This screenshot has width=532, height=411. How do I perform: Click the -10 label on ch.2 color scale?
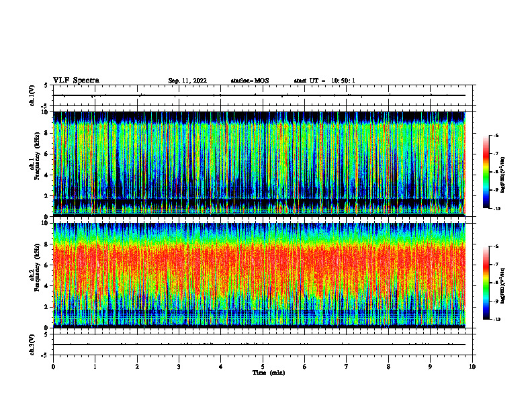[497, 320]
